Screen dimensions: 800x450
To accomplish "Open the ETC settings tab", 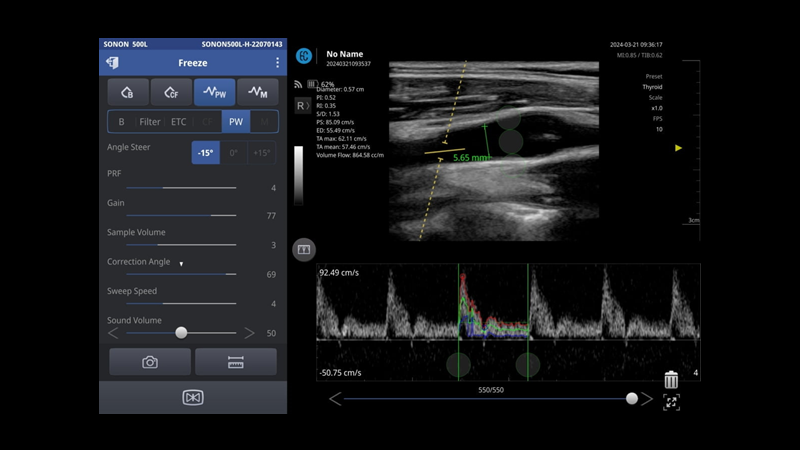I will tap(178, 122).
